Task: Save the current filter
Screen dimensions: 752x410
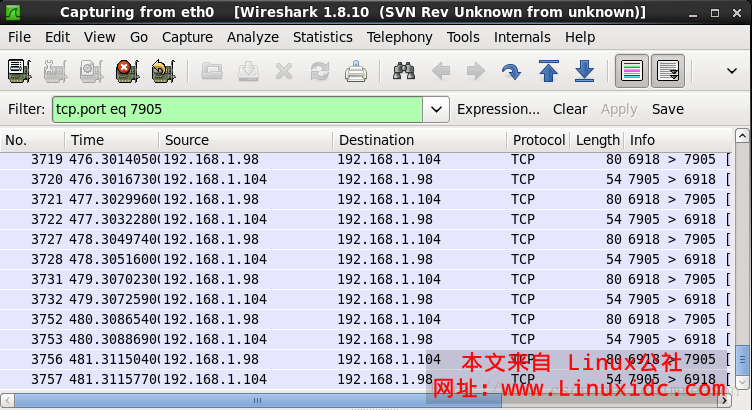Action: click(668, 109)
